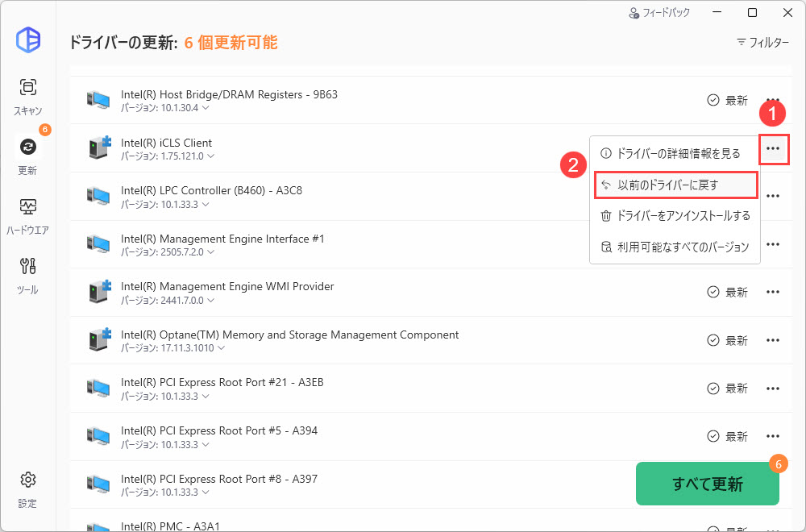Open more options for PCI Express Root Port #21
Screen dimensions: 806x532
point(773,388)
